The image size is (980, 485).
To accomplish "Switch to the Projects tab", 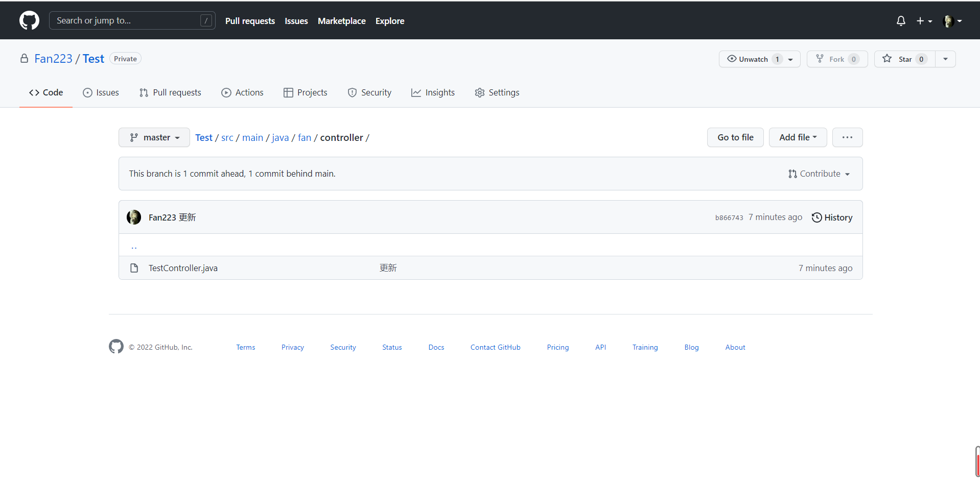I will (306, 92).
